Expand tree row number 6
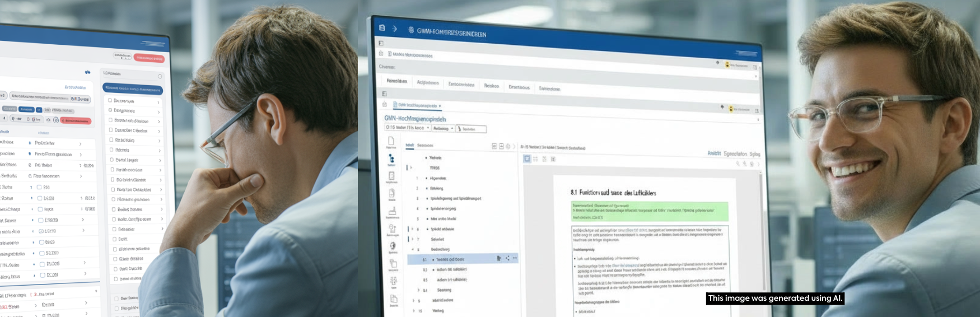Image resolution: width=980 pixels, height=317 pixels. point(413,229)
